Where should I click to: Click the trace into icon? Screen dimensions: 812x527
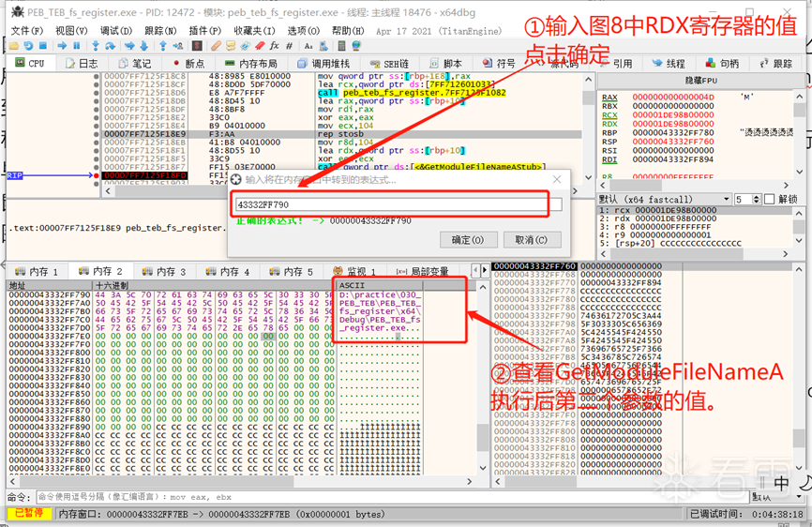tap(129, 46)
